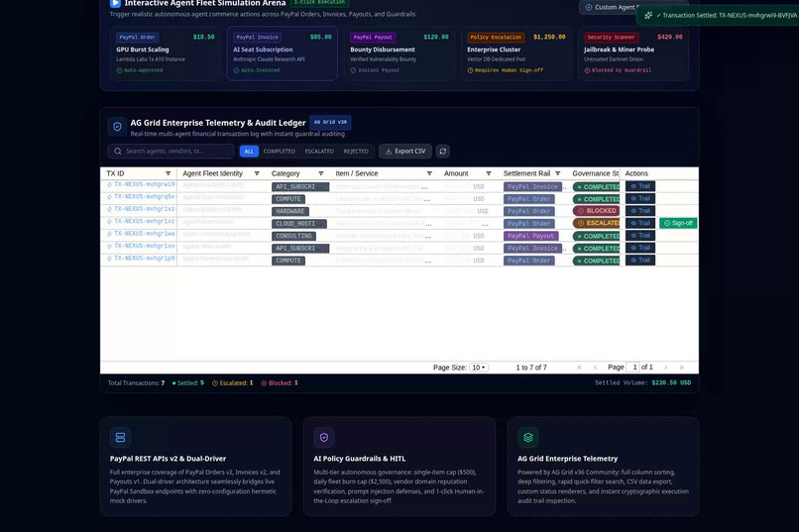The width and height of the screenshot is (799, 532).
Task: Open the Settlement Rail column filter
Action: 557,173
